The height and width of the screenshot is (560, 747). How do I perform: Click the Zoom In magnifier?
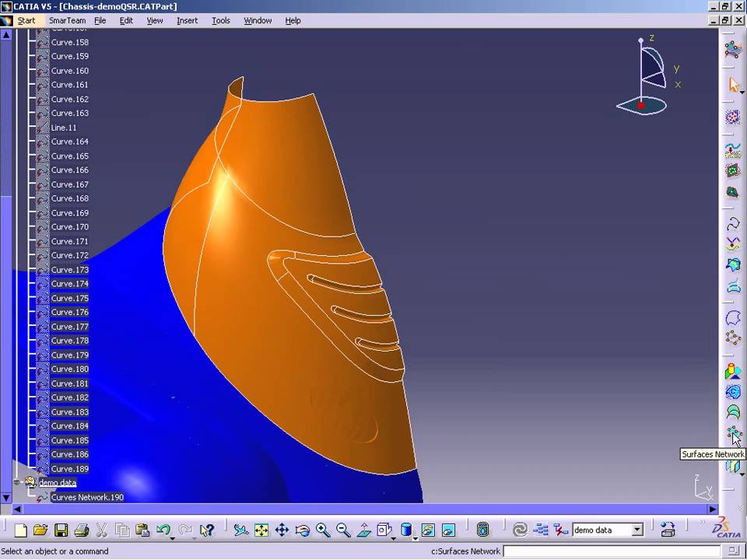(x=323, y=530)
